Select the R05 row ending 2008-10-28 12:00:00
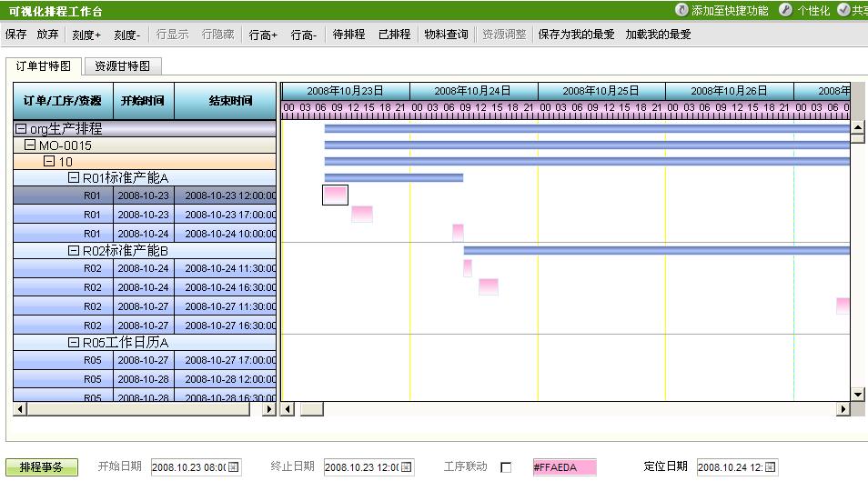Viewport: 868px width, 481px height. pyautogui.click(x=145, y=378)
